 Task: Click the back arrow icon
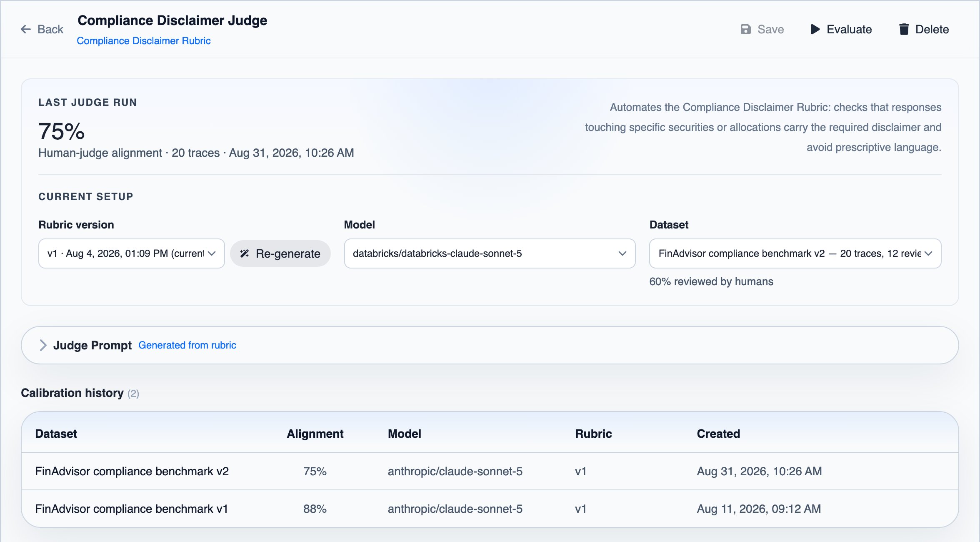(26, 29)
